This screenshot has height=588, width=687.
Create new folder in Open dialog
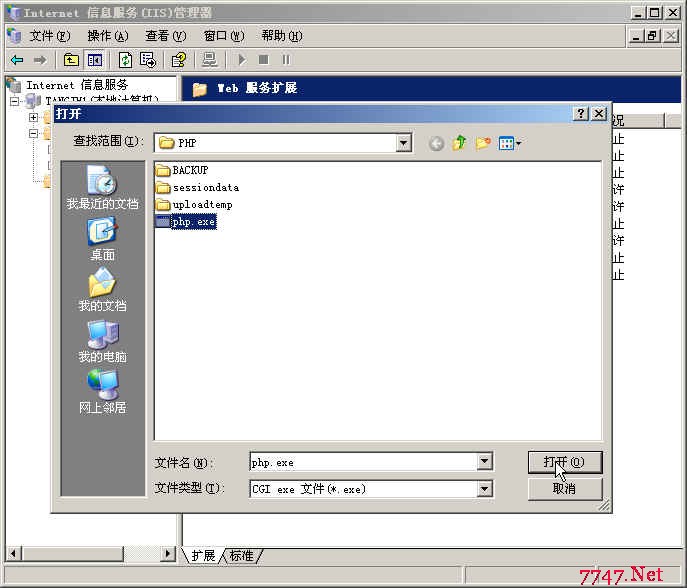pos(483,143)
